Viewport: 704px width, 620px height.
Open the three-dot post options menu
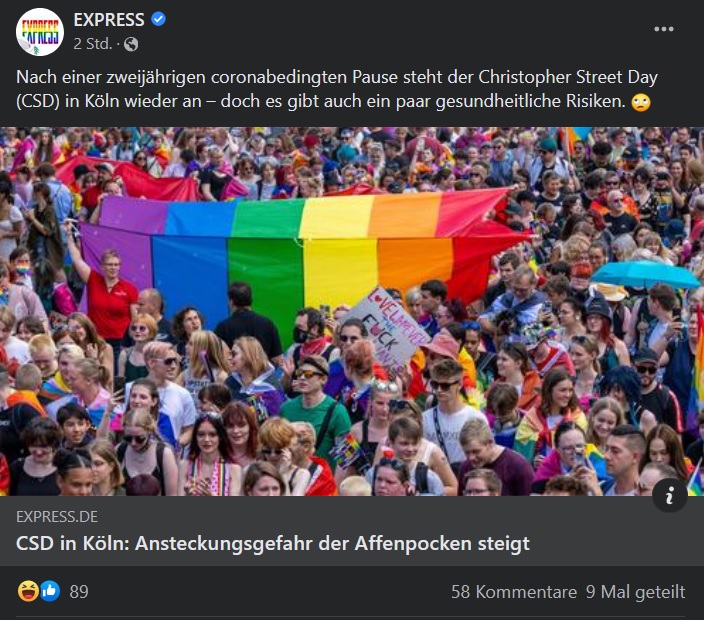pos(664,29)
